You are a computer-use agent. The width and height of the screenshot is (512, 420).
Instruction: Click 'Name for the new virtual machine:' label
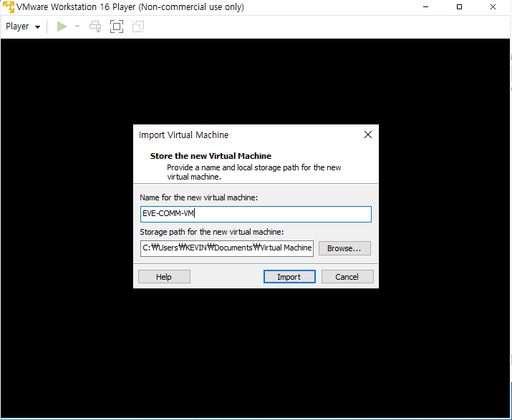pos(199,197)
